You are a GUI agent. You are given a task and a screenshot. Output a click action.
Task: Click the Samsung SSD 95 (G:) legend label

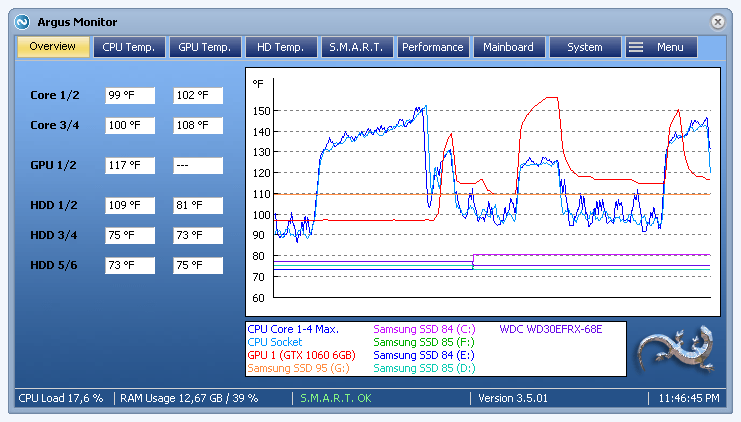298,368
